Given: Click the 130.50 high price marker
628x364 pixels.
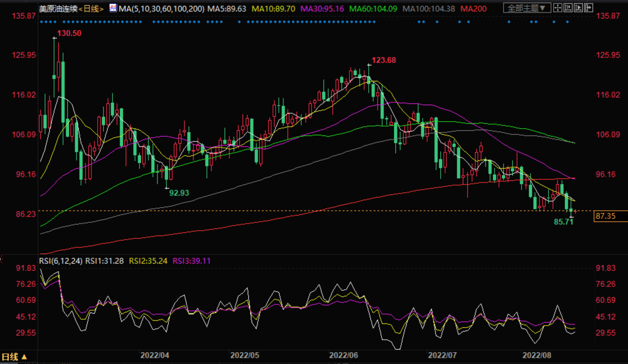Looking at the screenshot, I should (x=69, y=33).
